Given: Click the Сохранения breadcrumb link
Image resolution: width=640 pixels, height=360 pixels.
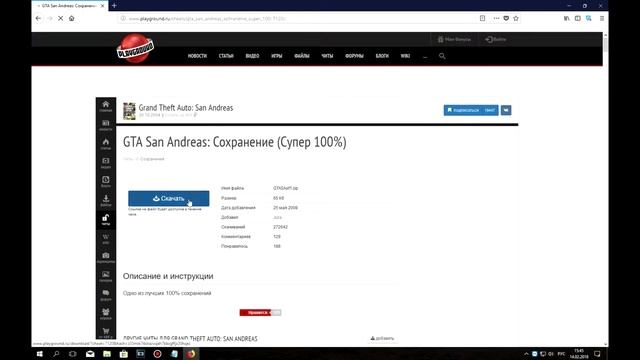Looking at the screenshot, I should [x=152, y=159].
